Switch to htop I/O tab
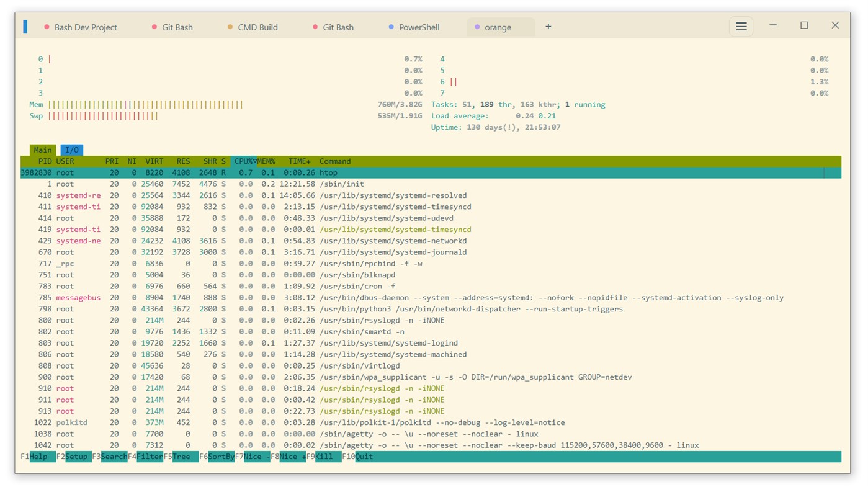 point(72,150)
